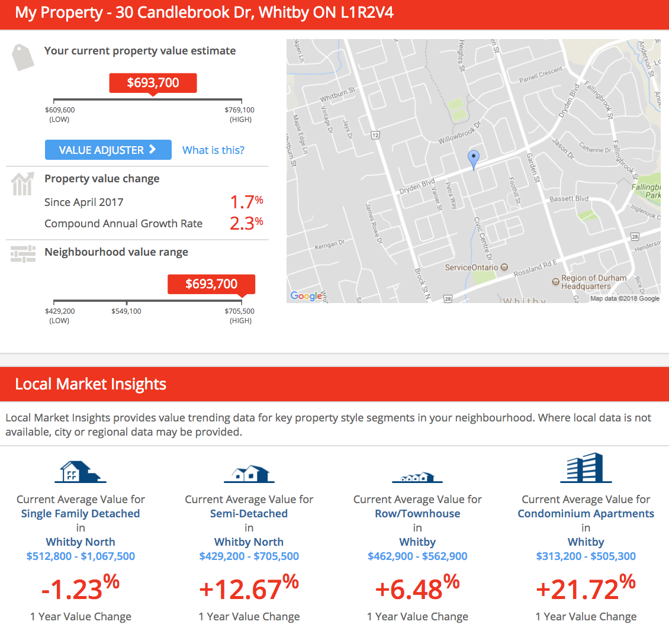Select the 'Row/Townhouse' heading
This screenshot has height=644, width=669.
coord(418,514)
